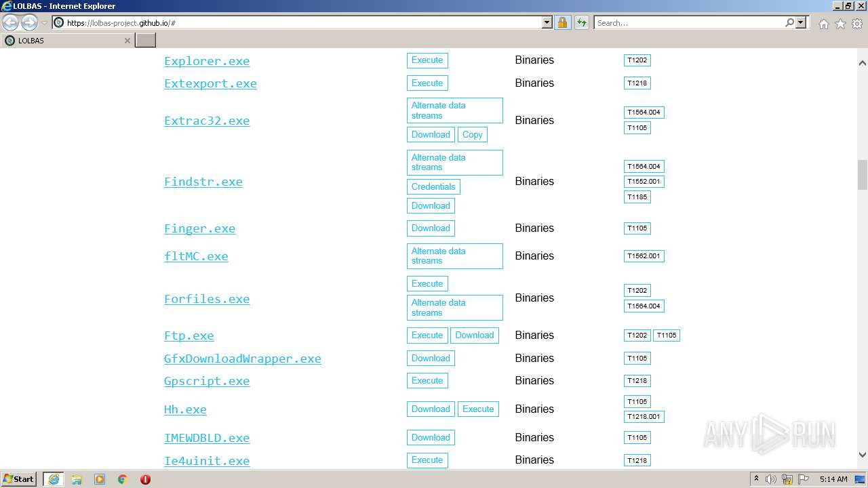The image size is (868, 488).
Task: Click Execute tag for Explorer.exe
Action: tap(427, 60)
